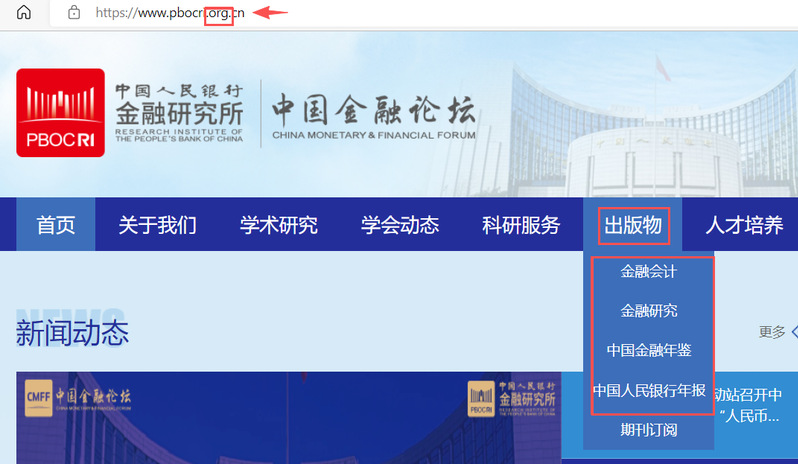The height and width of the screenshot is (464, 798).
Task: Open site security lock icon
Action: (x=72, y=13)
